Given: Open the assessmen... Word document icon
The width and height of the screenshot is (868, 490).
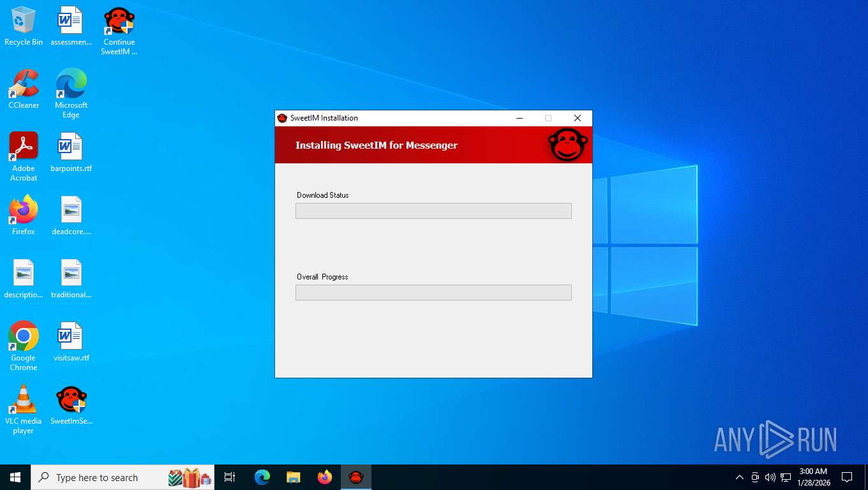Looking at the screenshot, I should tap(71, 27).
